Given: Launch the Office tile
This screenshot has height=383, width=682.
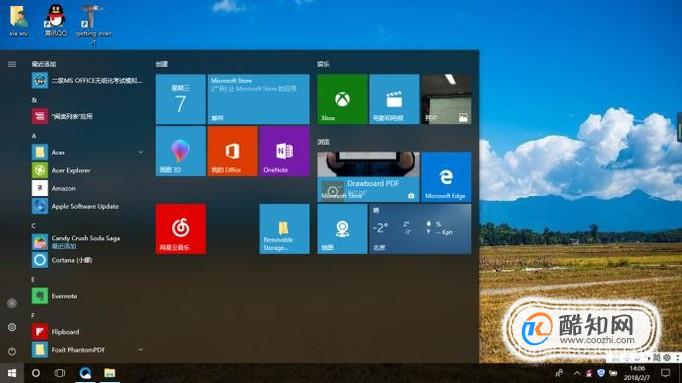Looking at the screenshot, I should pyautogui.click(x=232, y=151).
